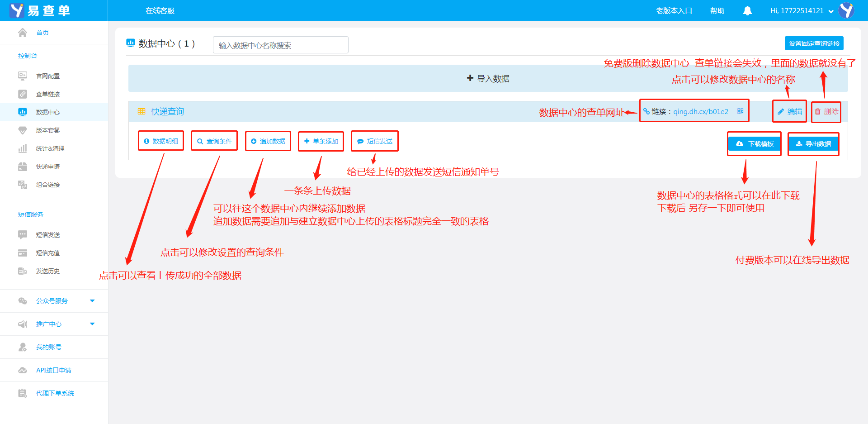Open the qing.dh.cx/b01e2 link
The image size is (868, 424).
[x=700, y=112]
